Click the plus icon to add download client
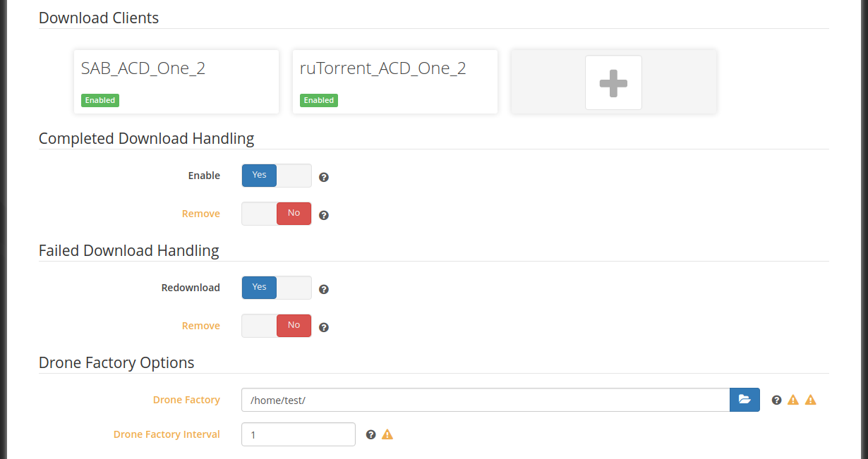This screenshot has width=868, height=459. pyautogui.click(x=613, y=82)
